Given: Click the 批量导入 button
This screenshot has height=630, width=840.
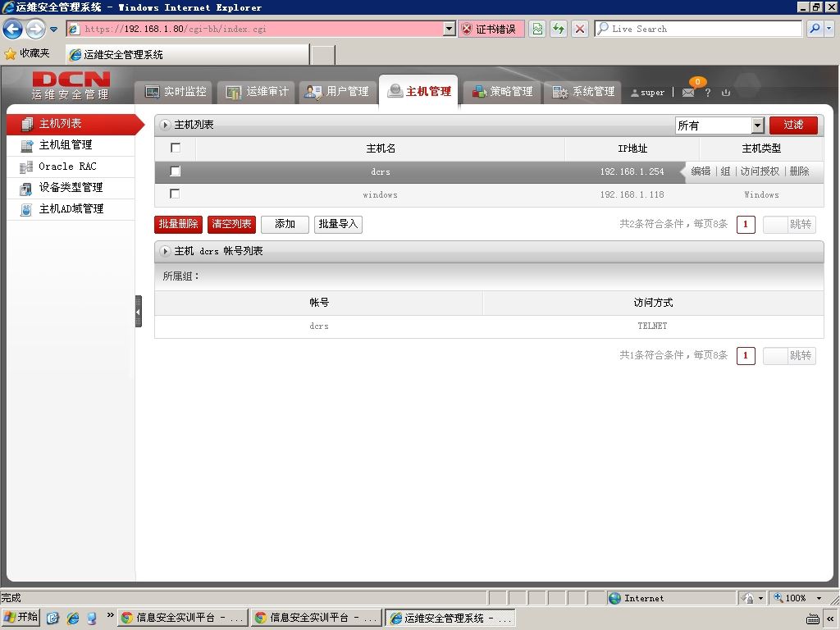Looking at the screenshot, I should (x=338, y=225).
